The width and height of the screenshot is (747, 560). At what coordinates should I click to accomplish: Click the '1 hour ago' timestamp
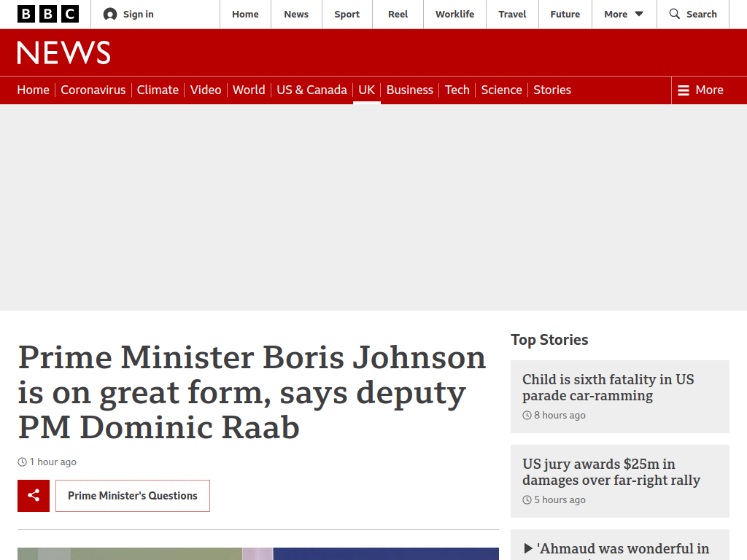pyautogui.click(x=53, y=462)
